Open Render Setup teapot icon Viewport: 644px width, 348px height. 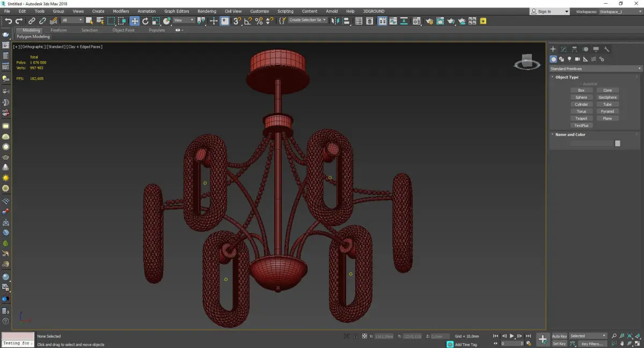click(x=429, y=21)
